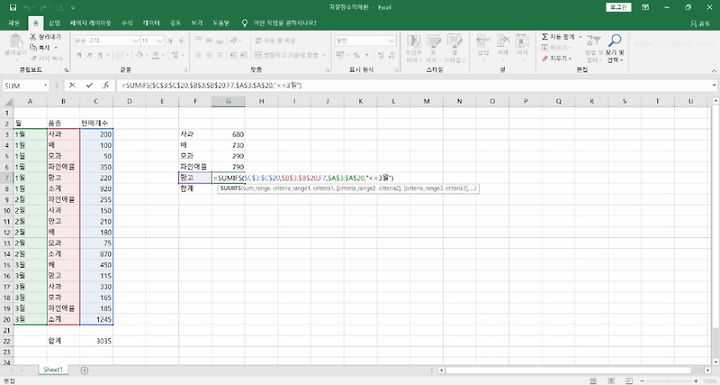Open the Review (검토) tab
This screenshot has width=720, height=385.
point(175,23)
